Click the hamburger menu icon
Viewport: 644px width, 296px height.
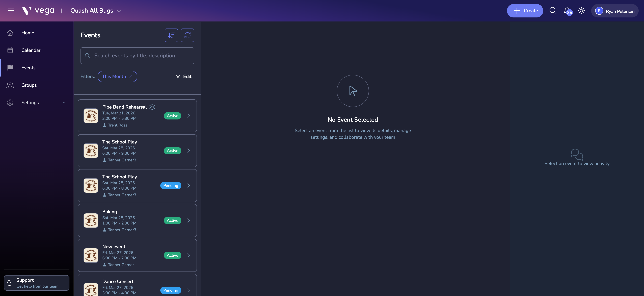coord(11,11)
